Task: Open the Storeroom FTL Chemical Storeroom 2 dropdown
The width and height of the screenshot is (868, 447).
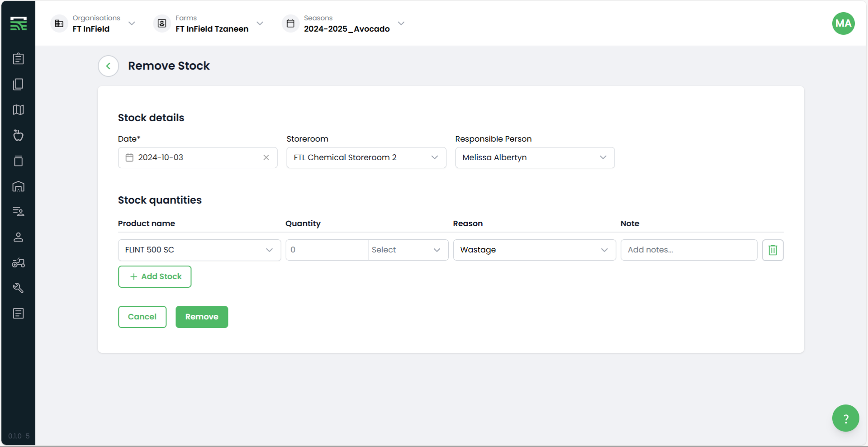Action: point(366,157)
